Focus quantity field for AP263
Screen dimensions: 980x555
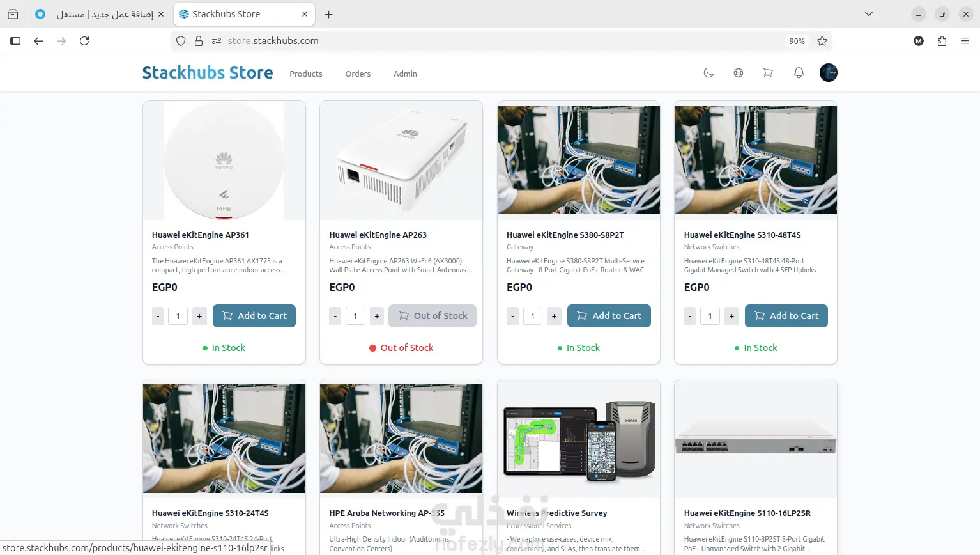click(355, 316)
